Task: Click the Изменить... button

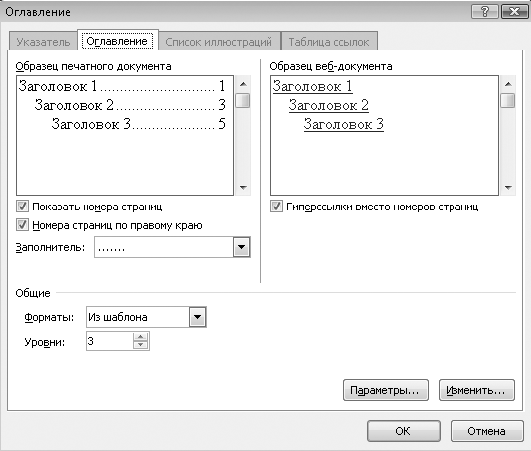Action: pyautogui.click(x=477, y=390)
